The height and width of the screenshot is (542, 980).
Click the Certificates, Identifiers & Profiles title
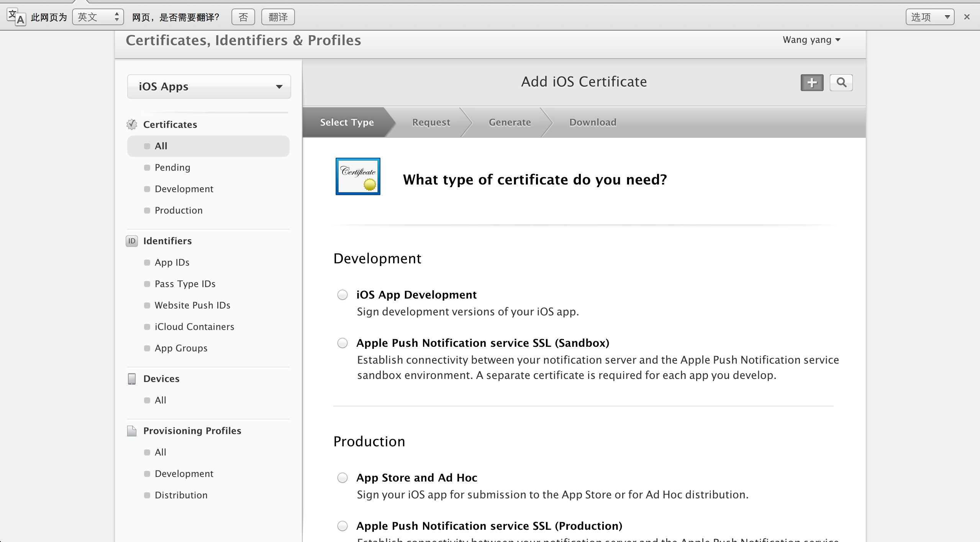pyautogui.click(x=244, y=40)
